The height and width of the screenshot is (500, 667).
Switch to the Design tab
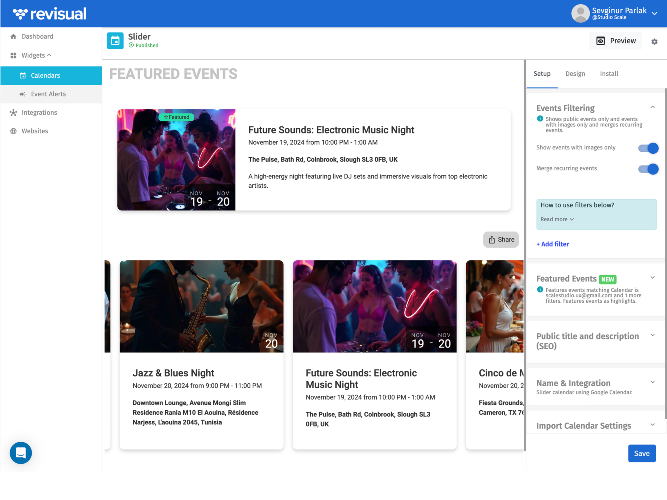point(575,74)
